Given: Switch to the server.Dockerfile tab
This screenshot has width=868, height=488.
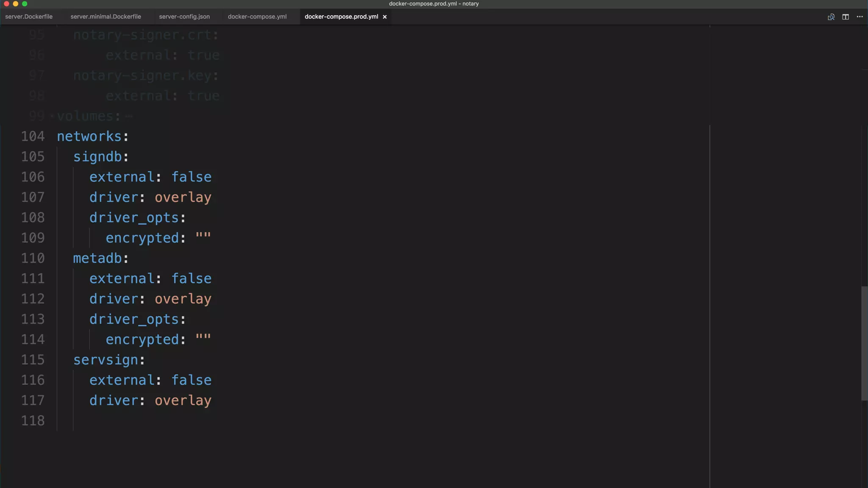Looking at the screenshot, I should [x=29, y=17].
